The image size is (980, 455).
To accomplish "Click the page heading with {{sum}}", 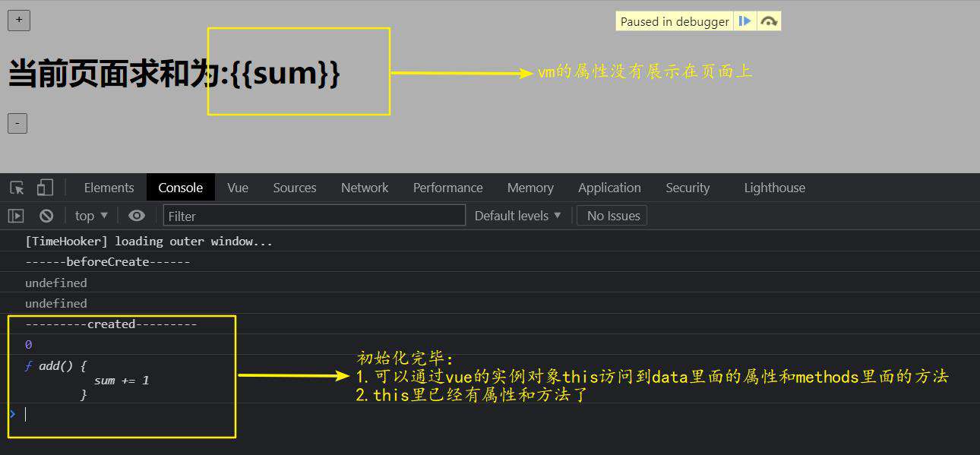I will coord(174,73).
